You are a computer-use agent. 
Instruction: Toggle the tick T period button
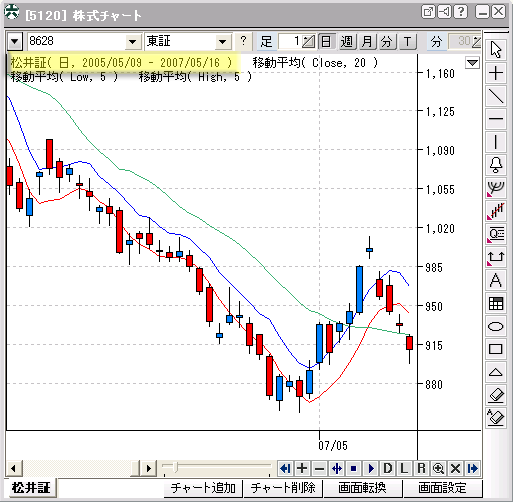(x=408, y=42)
